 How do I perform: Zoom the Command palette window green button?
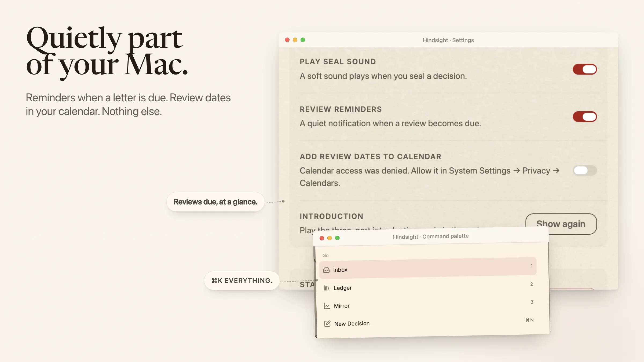pyautogui.click(x=337, y=238)
